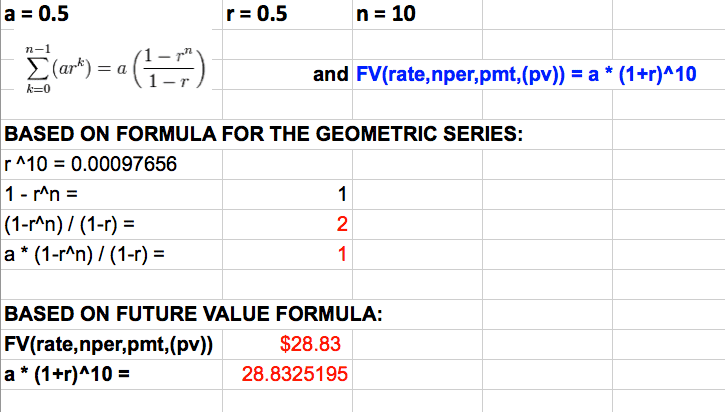Select the n = 10 cell
The image size is (725, 412).
386,14
